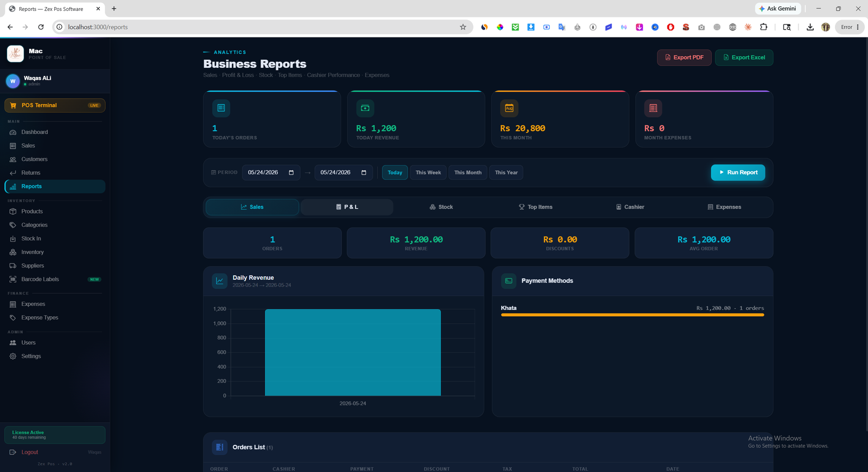Click the Barcode Labels icon

click(13, 279)
